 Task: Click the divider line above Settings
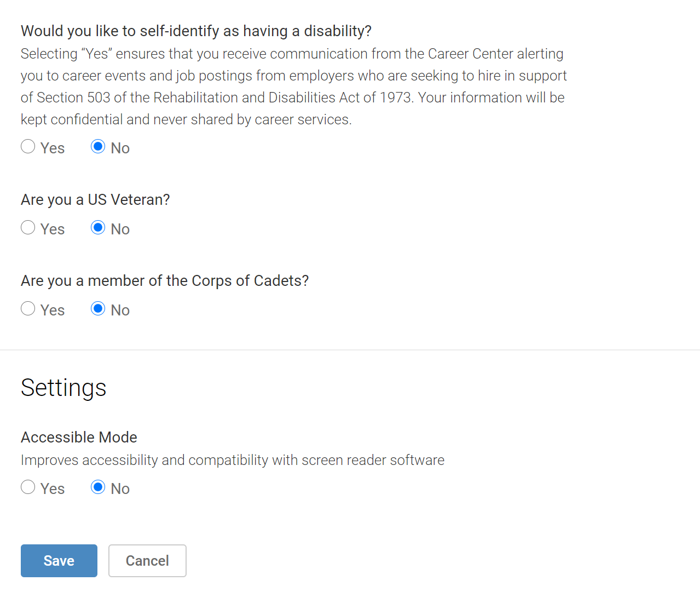tap(350, 349)
